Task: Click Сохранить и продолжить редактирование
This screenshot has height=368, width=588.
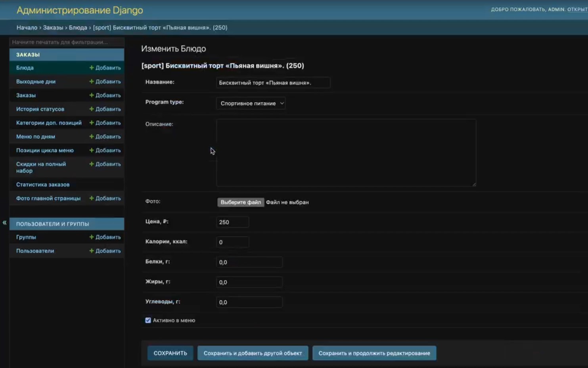Action: 374,353
